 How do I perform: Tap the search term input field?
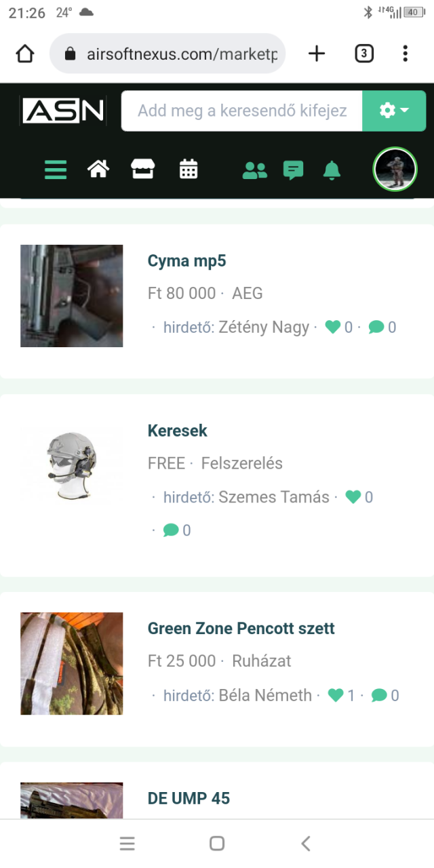(x=241, y=110)
